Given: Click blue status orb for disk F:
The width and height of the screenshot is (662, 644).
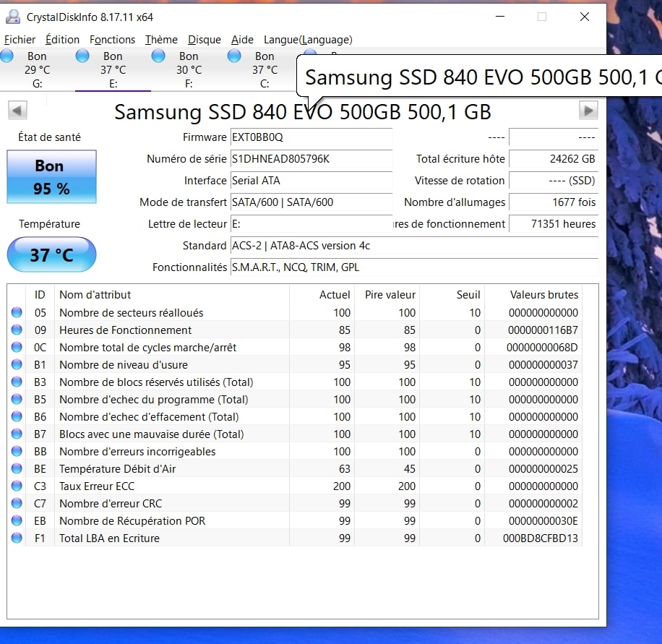Looking at the screenshot, I should coord(158,56).
